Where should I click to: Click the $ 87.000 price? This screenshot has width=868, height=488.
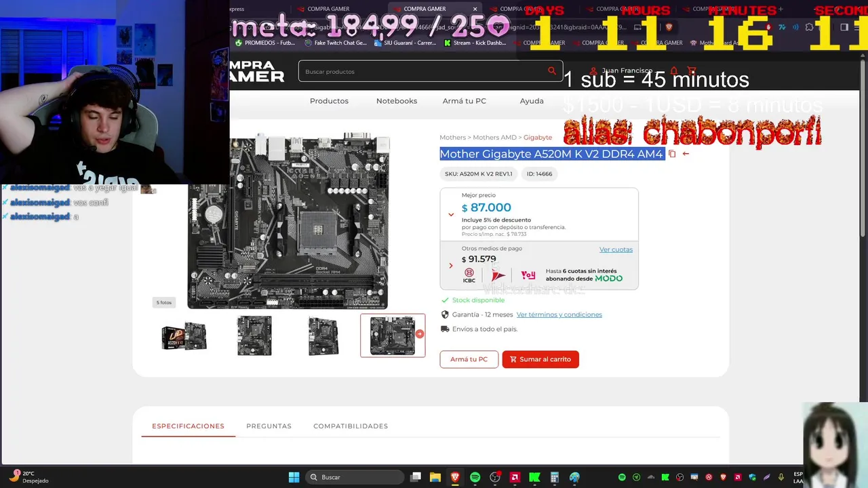pos(486,208)
